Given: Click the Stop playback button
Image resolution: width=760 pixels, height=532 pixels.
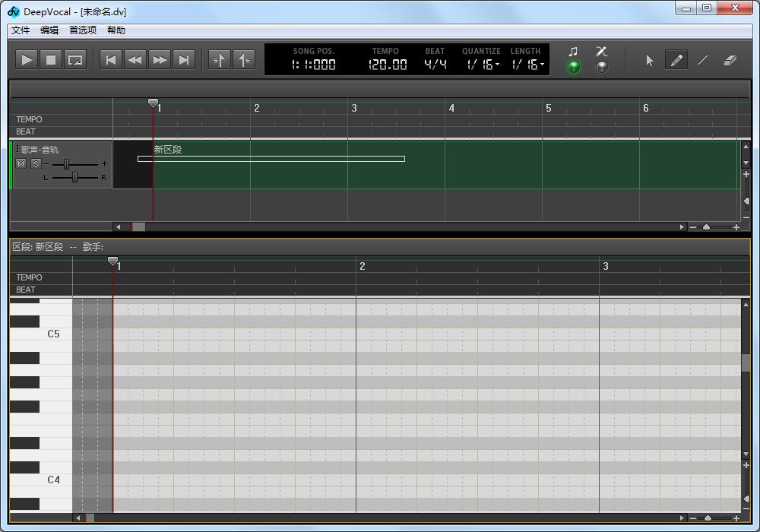Looking at the screenshot, I should tap(51, 60).
